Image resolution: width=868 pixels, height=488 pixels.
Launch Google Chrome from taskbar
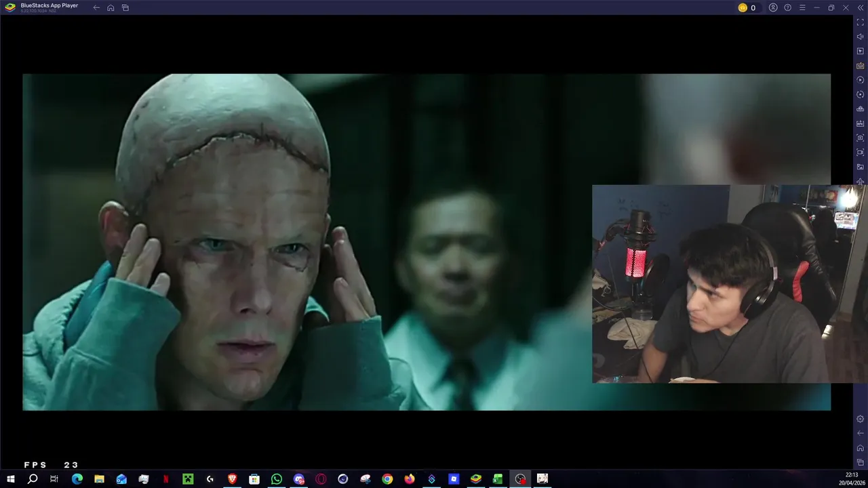click(x=387, y=479)
